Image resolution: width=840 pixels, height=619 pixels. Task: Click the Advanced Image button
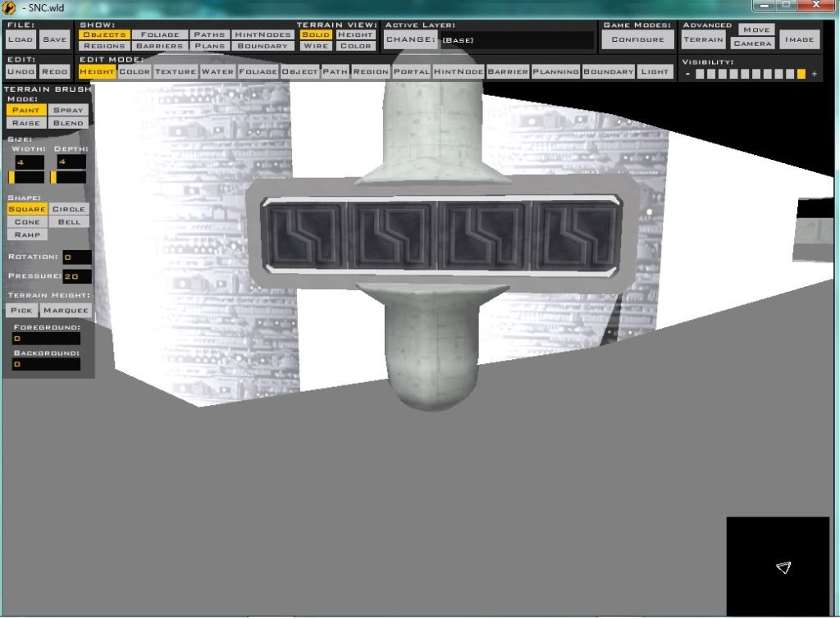pos(799,39)
